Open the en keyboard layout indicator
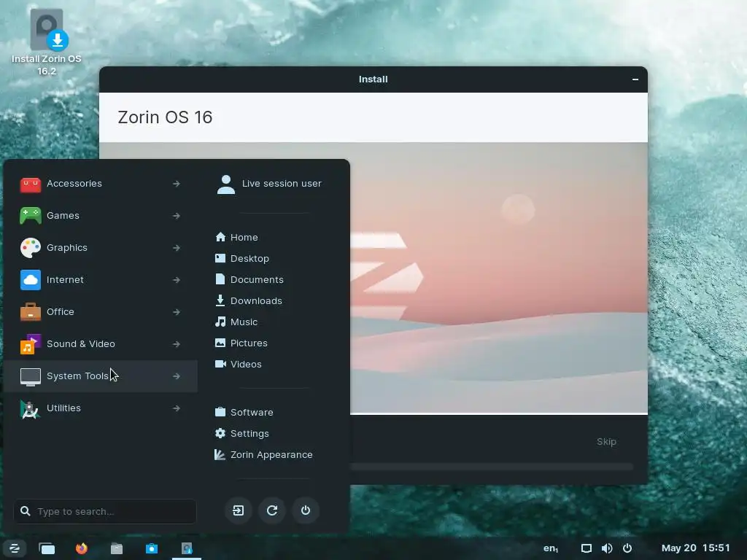 [551, 548]
